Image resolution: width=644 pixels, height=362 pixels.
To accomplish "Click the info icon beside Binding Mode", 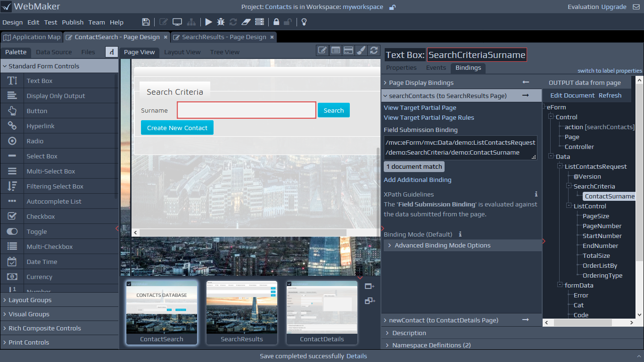I will (460, 234).
